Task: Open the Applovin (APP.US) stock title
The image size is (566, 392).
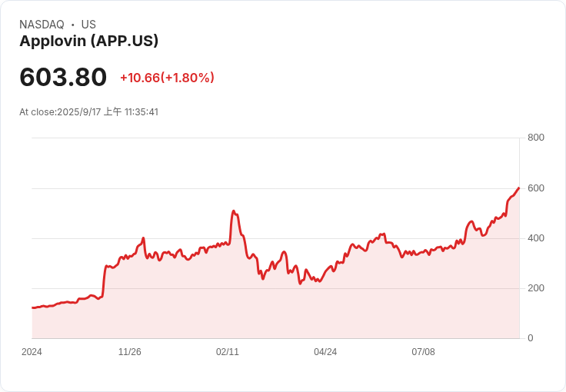Action: tap(88, 42)
